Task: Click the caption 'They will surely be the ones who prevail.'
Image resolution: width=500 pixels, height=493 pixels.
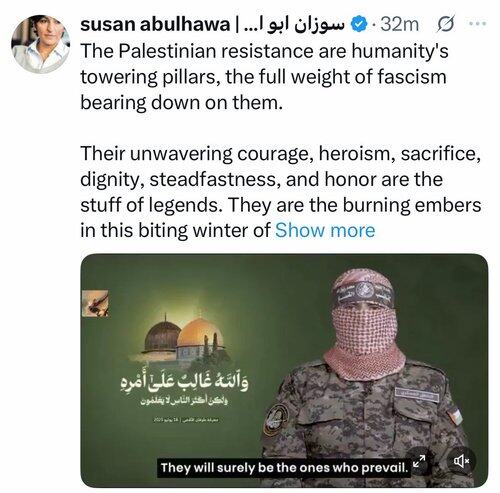Action: (x=284, y=468)
